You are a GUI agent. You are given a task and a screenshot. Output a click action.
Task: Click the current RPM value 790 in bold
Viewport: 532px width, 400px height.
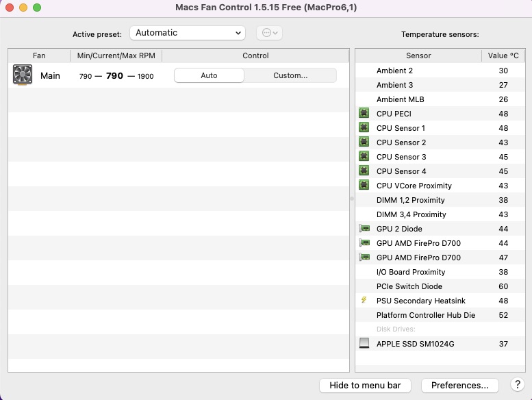114,75
